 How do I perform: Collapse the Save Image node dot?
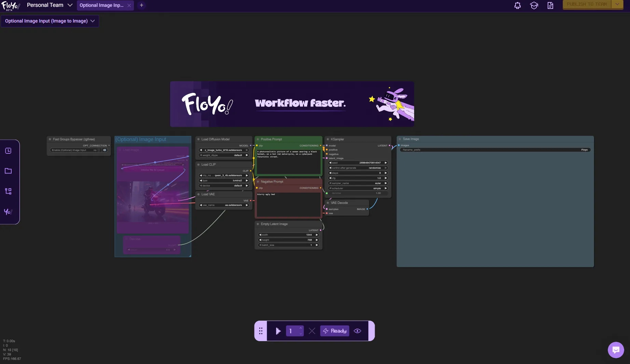coord(400,139)
